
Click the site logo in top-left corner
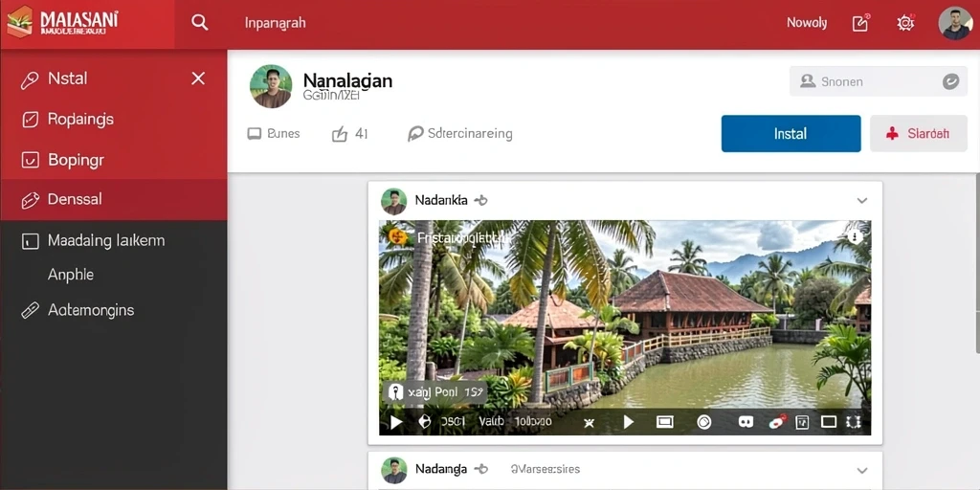[x=62, y=22]
